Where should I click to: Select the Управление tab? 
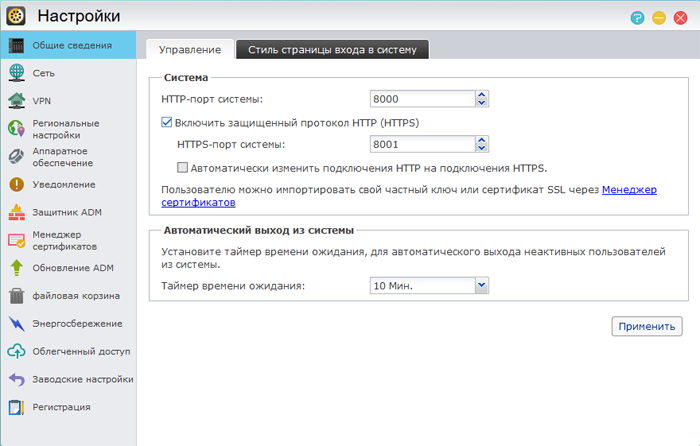[x=190, y=49]
